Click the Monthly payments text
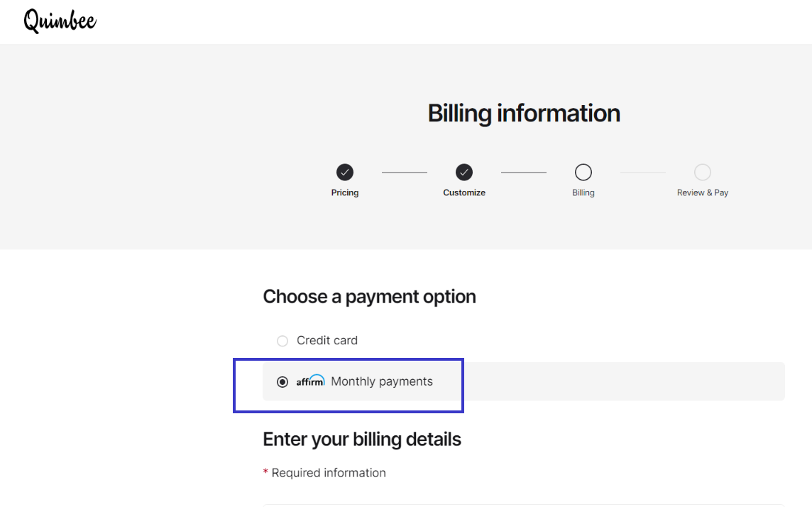Screen dimensions: 812x507 coord(383,381)
